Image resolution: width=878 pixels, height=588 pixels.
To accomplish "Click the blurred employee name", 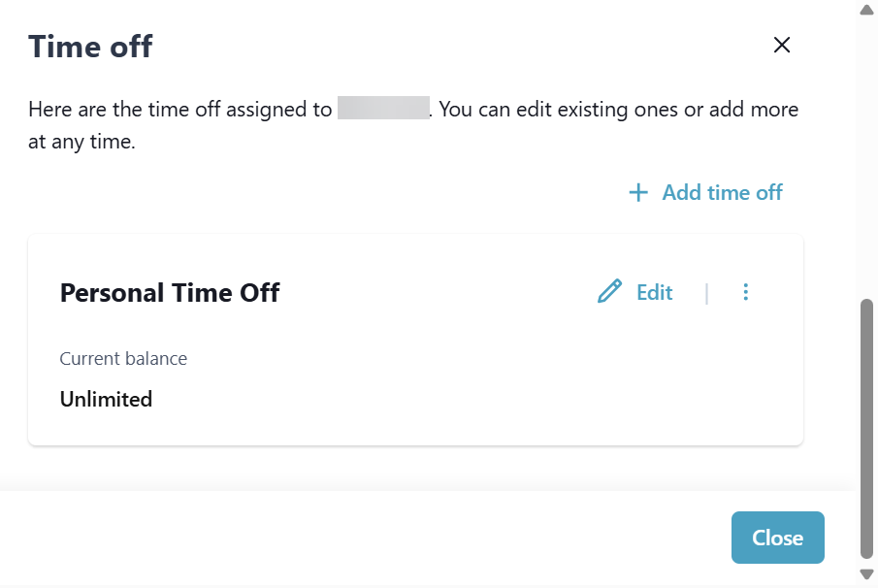I will click(383, 109).
